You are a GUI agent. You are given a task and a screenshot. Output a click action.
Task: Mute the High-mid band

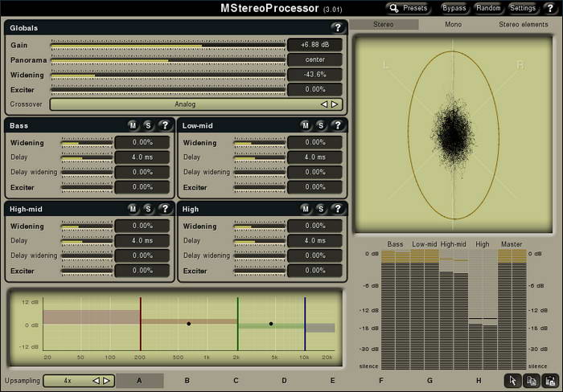coord(133,209)
